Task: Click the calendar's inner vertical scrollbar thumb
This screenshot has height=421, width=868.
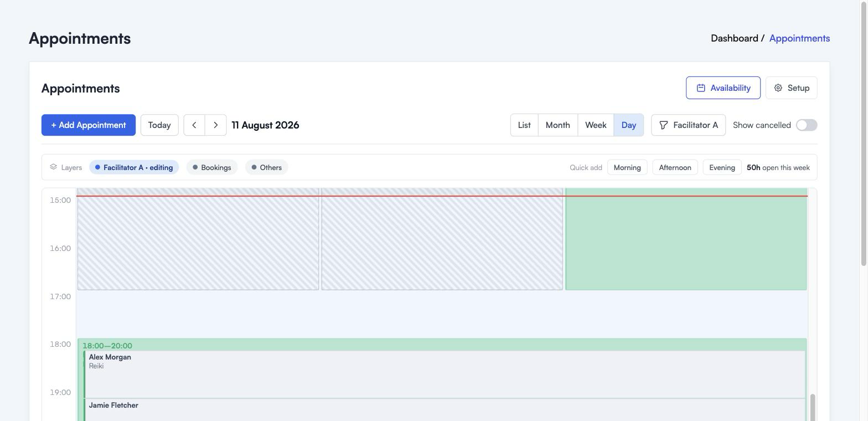Action: tap(813, 407)
